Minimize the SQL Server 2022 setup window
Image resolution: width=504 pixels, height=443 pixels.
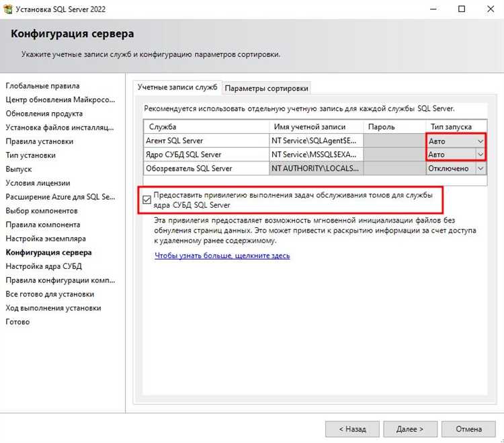point(433,9)
